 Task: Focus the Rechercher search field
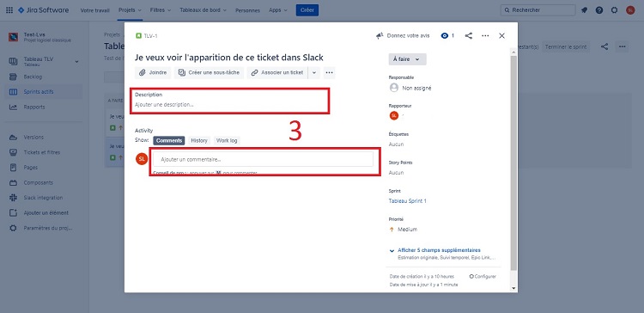(x=538, y=9)
